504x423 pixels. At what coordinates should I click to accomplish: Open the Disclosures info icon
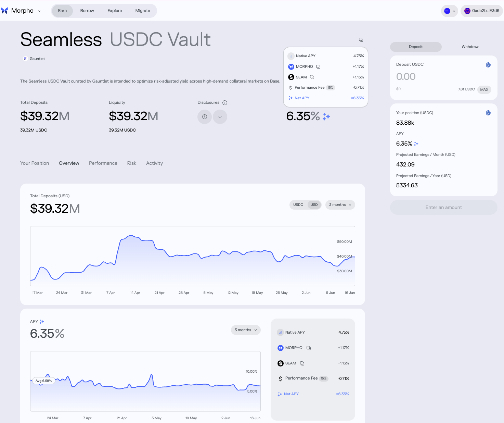pos(225,103)
